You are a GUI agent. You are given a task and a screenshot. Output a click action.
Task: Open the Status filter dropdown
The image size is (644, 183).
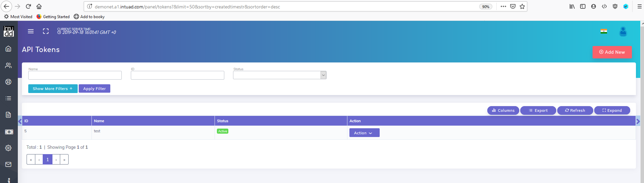(279, 75)
